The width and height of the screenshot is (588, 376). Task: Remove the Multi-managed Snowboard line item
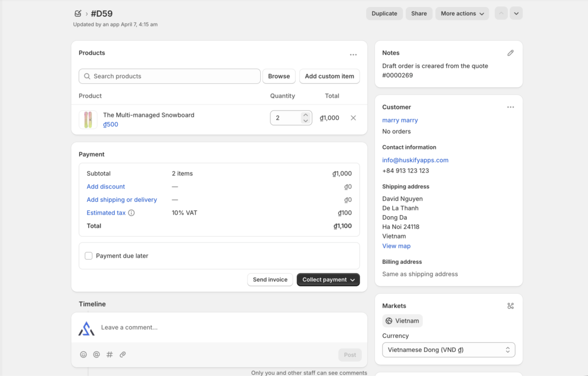click(353, 118)
